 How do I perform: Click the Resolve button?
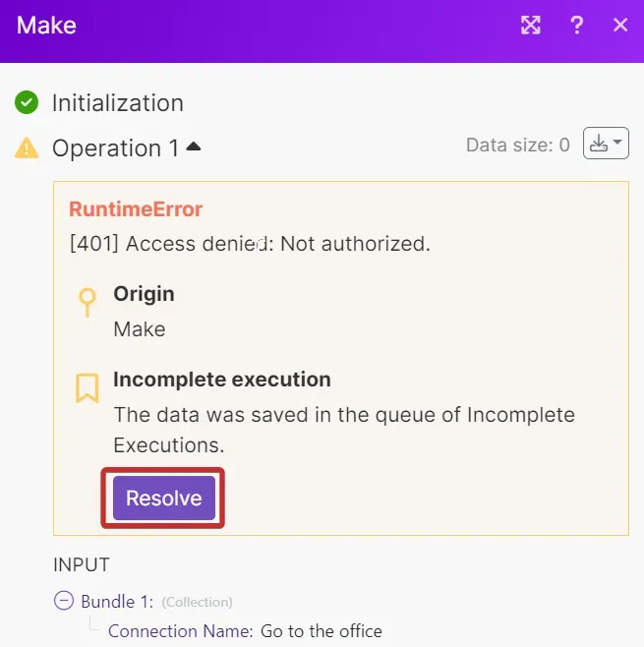(x=164, y=499)
